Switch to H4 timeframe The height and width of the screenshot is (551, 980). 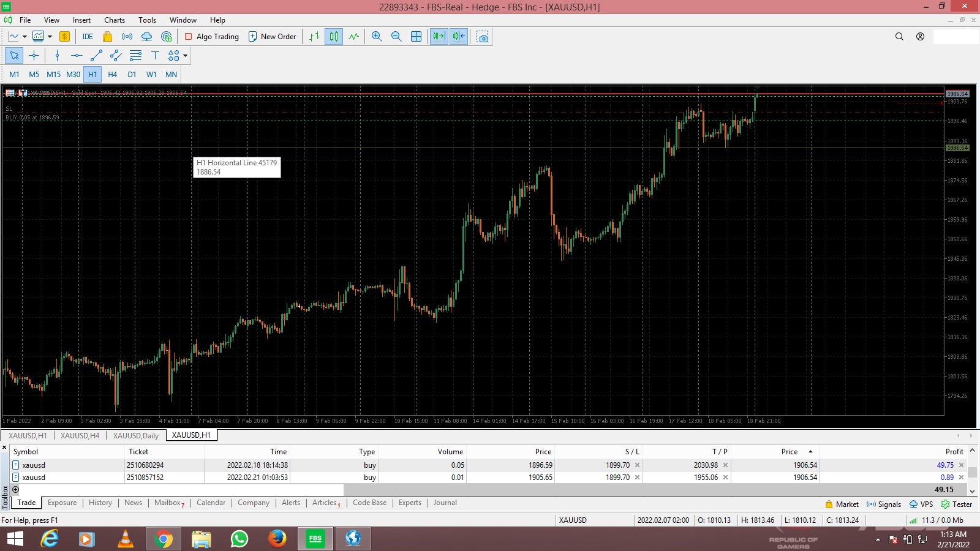pyautogui.click(x=112, y=74)
